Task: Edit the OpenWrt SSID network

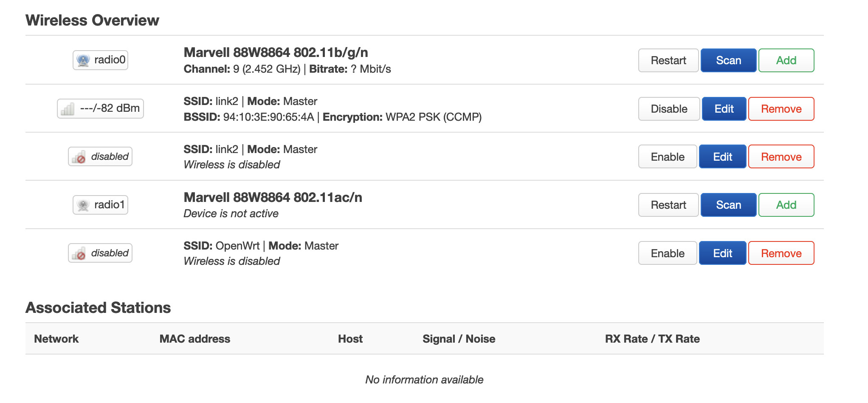Action: pos(722,253)
